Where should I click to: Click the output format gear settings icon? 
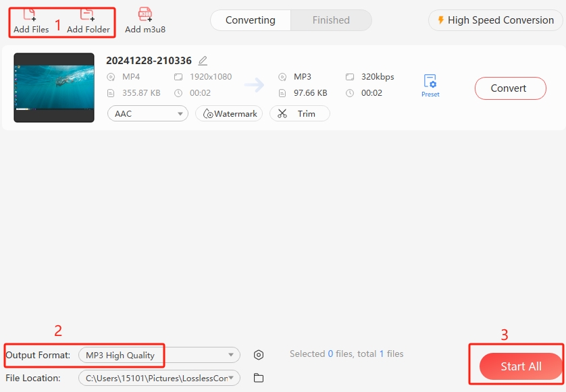click(258, 355)
